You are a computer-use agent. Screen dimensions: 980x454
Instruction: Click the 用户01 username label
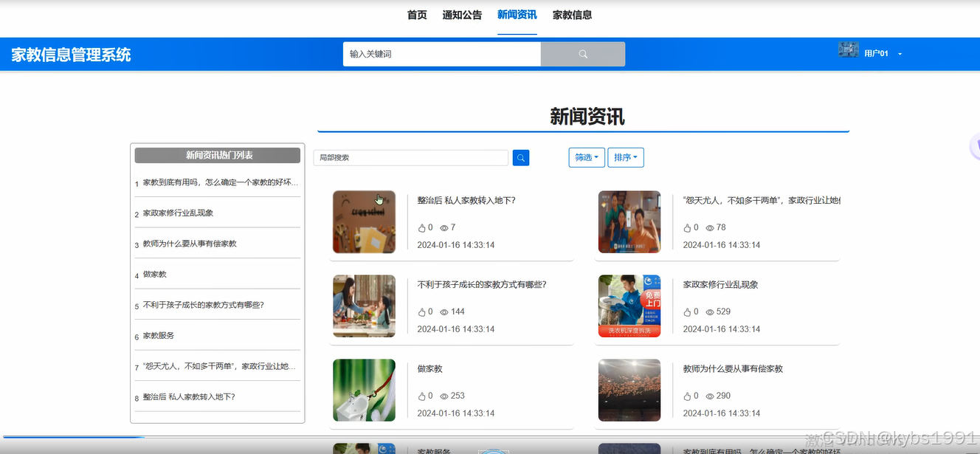point(877,54)
